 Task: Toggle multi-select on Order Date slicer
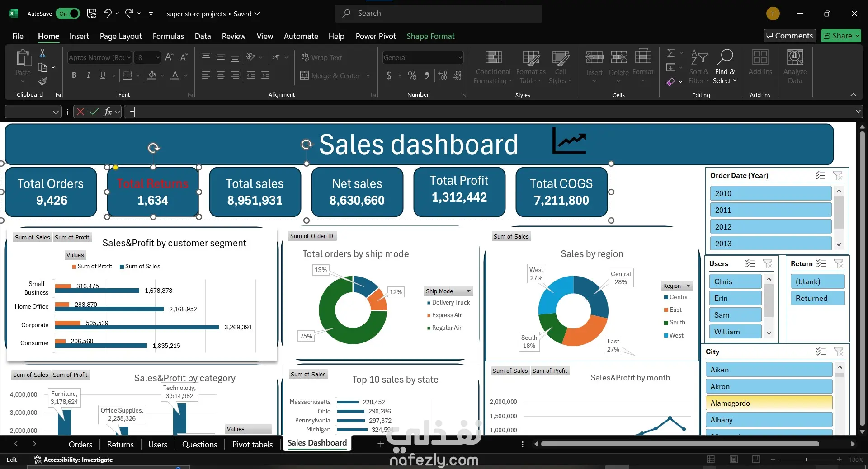coord(820,175)
